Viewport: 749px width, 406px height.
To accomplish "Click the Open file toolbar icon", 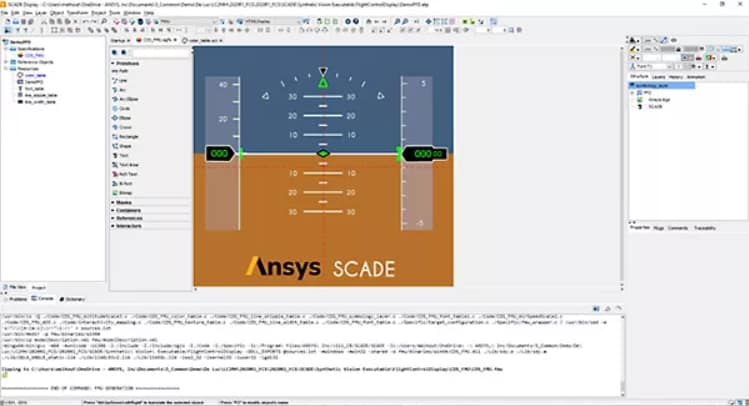I will [15, 21].
